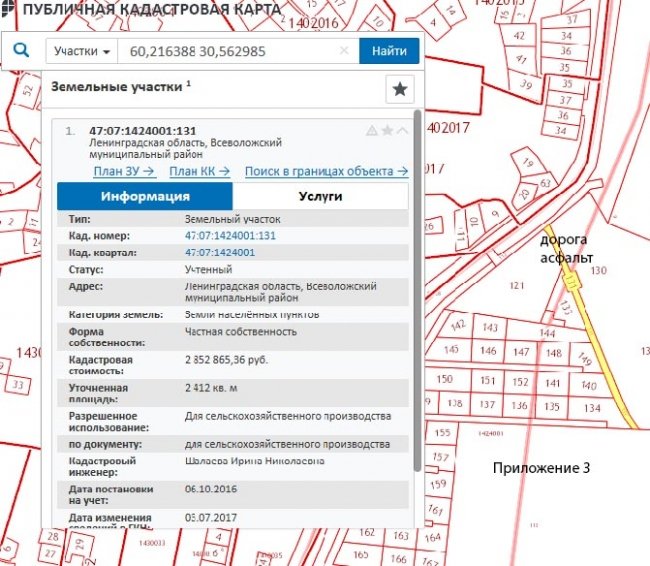Switch to the Информация tab
This screenshot has width=650, height=566.
145,196
